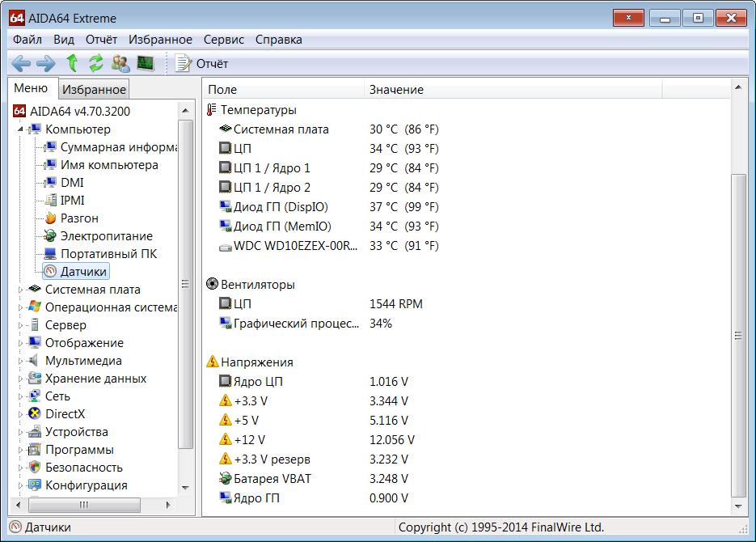
Task: Click the Refresh icon in toolbar
Action: 96,63
